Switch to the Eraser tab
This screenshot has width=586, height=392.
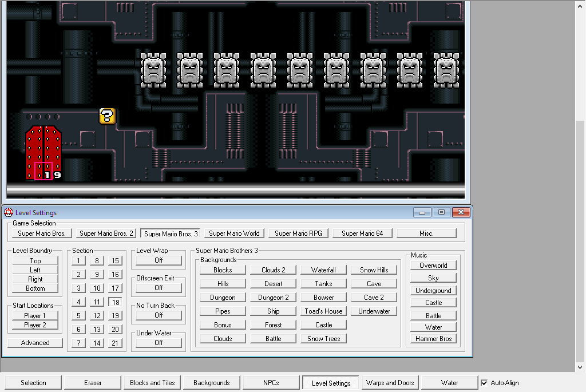(x=93, y=383)
